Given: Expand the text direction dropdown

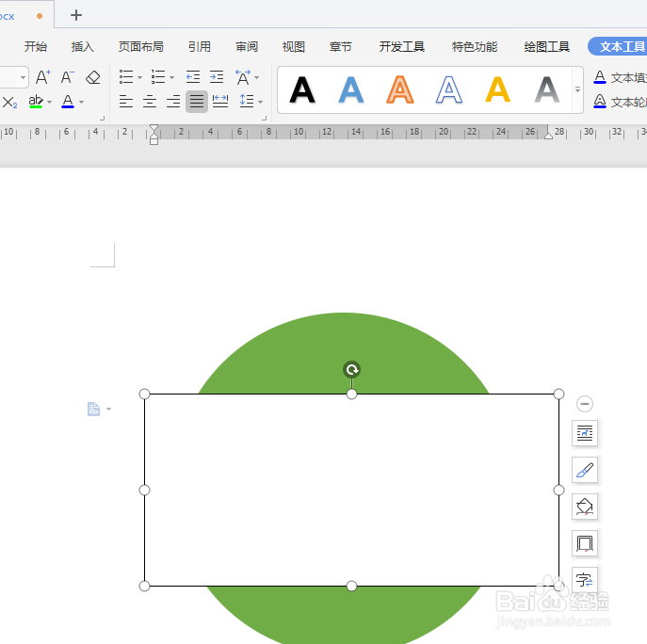Looking at the screenshot, I should coord(257,77).
